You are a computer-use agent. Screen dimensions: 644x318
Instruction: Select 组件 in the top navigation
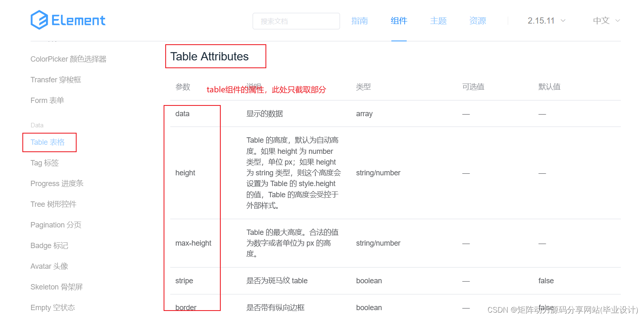(x=399, y=21)
